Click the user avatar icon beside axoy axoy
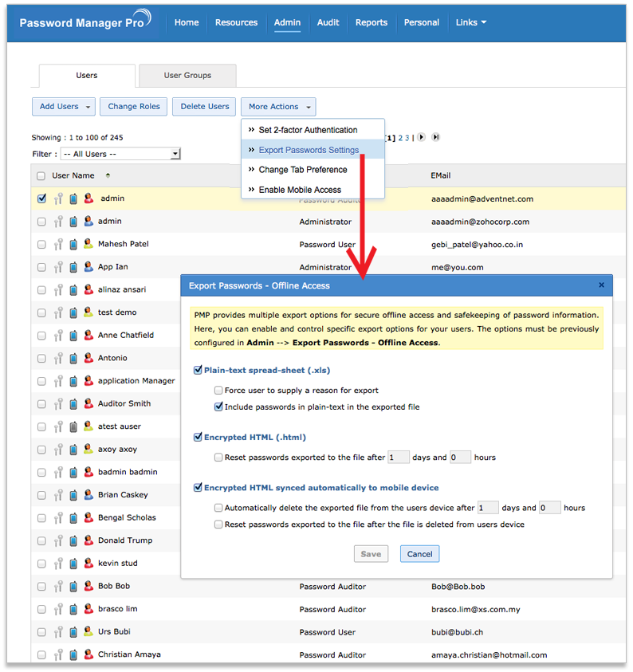The width and height of the screenshot is (633, 672). point(88,449)
